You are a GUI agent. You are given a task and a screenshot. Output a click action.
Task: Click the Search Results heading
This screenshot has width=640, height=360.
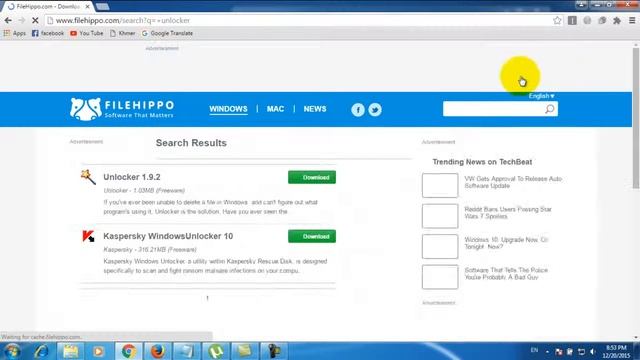191,143
